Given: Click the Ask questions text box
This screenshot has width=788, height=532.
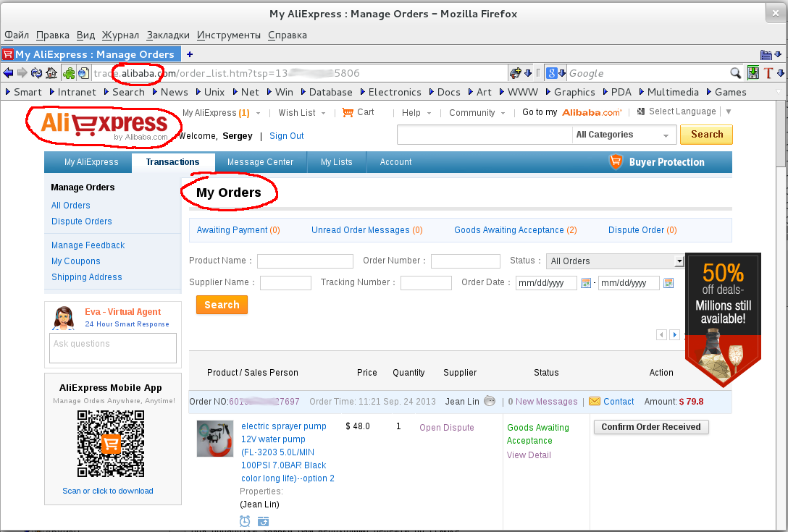Looking at the screenshot, I should click(x=112, y=347).
